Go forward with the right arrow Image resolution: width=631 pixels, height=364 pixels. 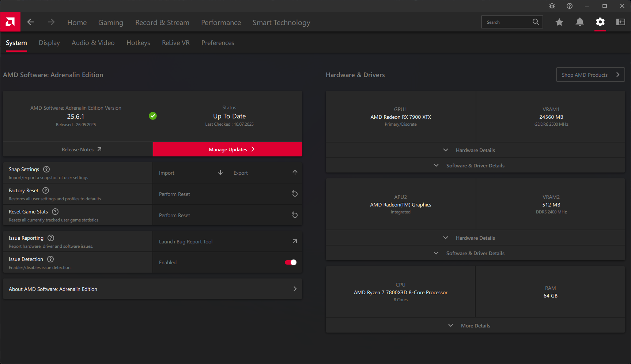click(x=51, y=22)
